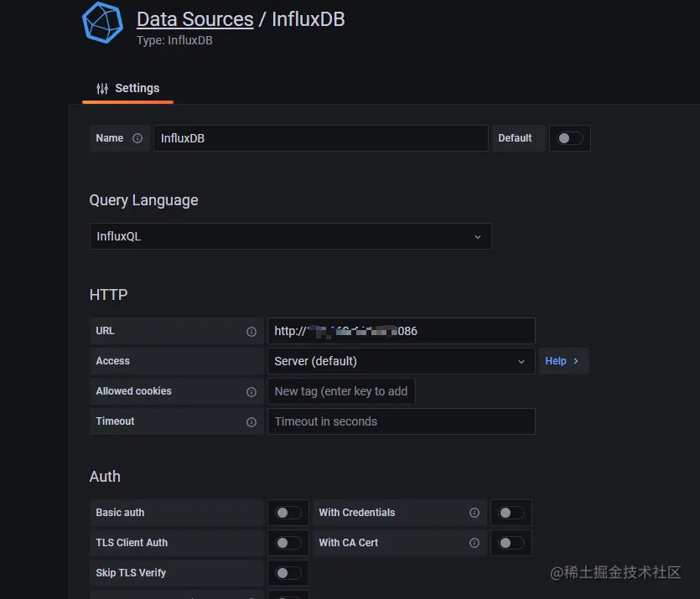
Task: Go to the Data Sources breadcrumb link
Action: point(194,19)
